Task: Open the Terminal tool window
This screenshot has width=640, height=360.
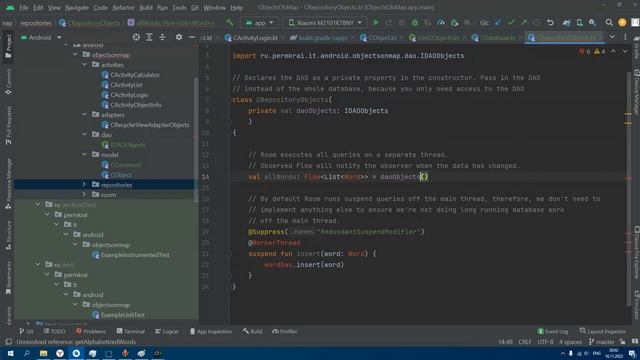Action: click(x=130, y=331)
